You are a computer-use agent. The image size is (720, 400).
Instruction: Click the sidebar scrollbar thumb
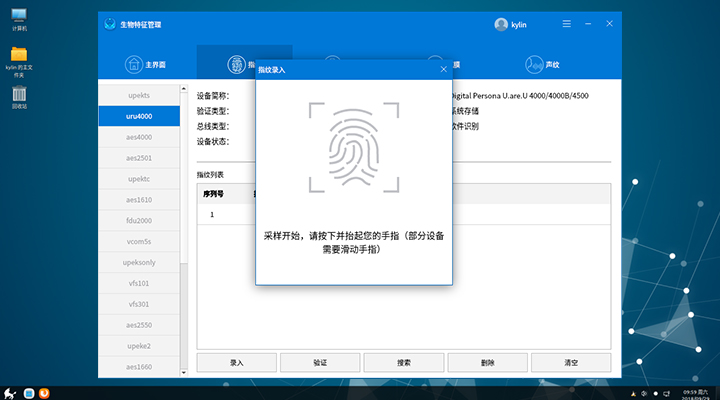point(184,178)
